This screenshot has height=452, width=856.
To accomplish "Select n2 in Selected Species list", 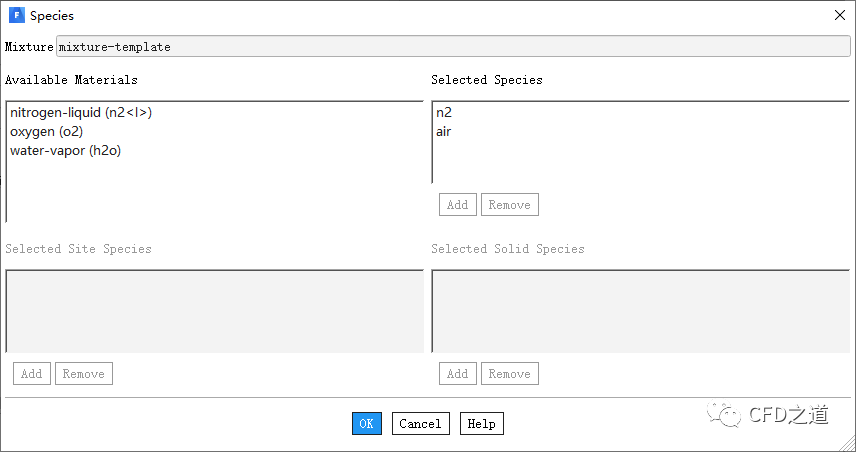I will click(x=444, y=113).
